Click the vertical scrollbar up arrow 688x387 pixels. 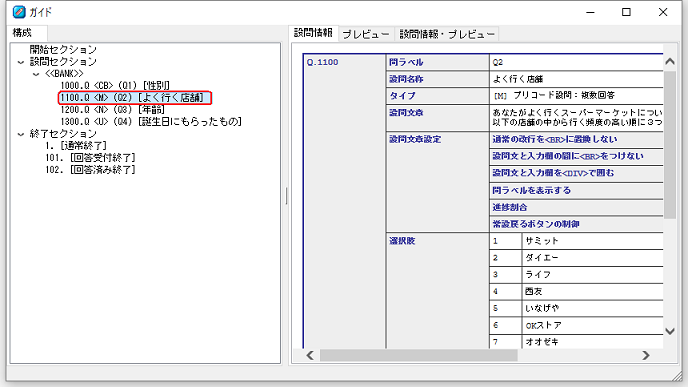coord(670,61)
